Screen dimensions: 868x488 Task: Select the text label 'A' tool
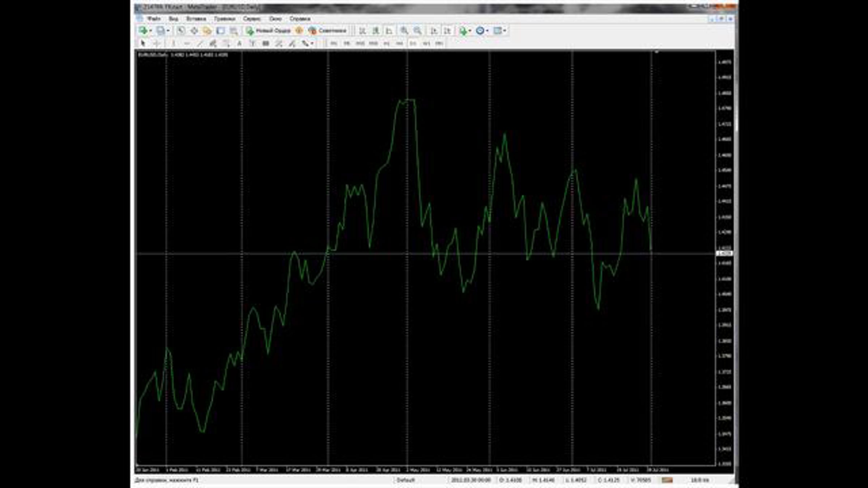point(239,43)
